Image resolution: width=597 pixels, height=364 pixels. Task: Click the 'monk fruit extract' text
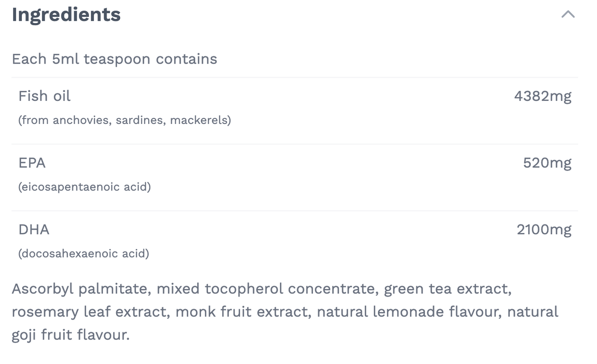point(243,312)
